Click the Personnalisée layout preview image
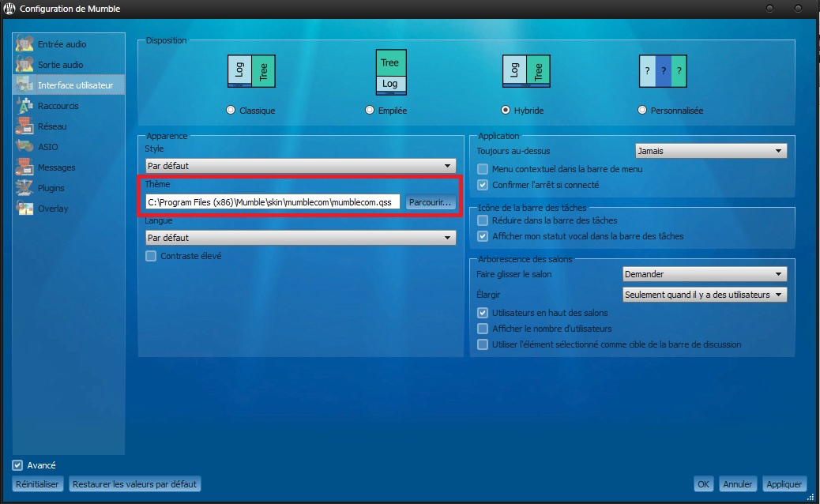Viewport: 820px width, 504px height. [x=663, y=71]
